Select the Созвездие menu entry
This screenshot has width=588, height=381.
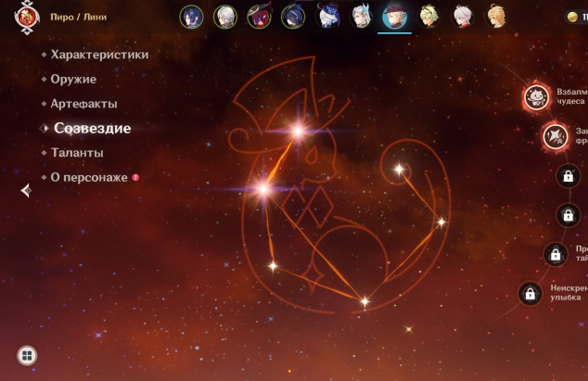pos(92,128)
